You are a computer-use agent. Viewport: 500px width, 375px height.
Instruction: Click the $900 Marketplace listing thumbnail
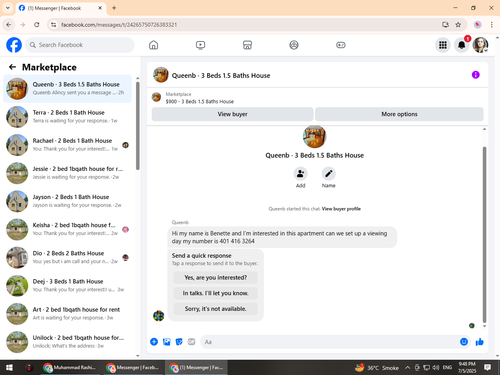click(x=156, y=97)
